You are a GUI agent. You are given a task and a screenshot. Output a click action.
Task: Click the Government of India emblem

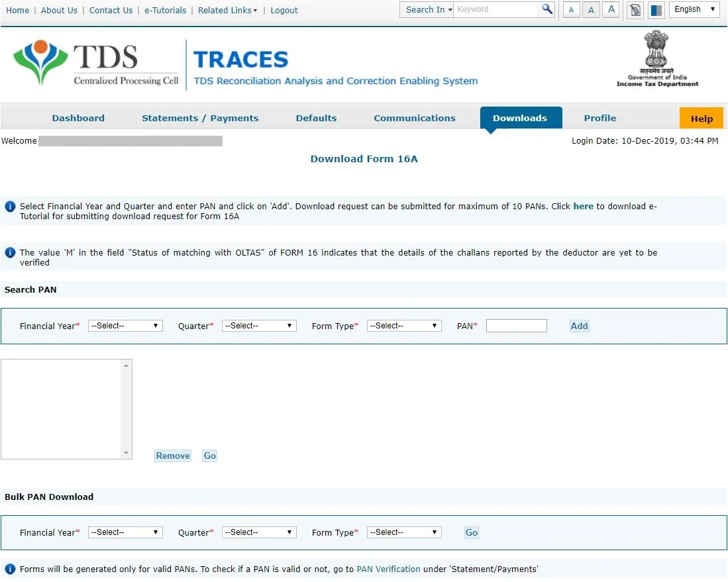(x=656, y=58)
